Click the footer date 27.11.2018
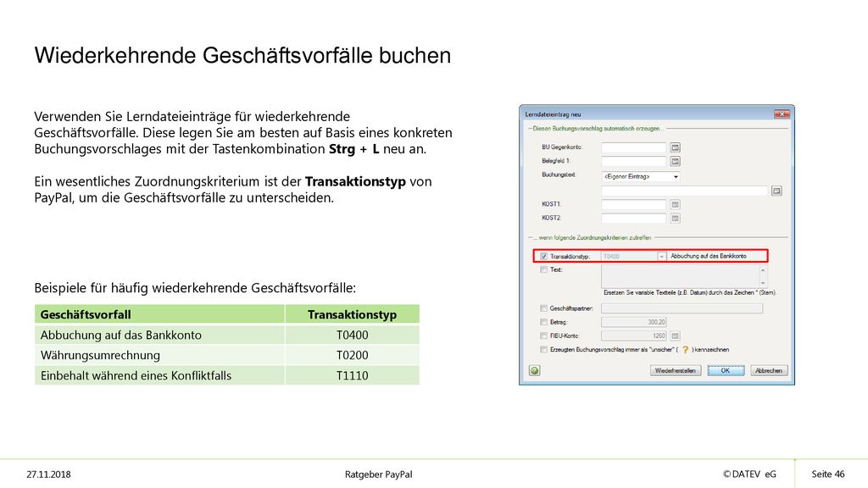This screenshot has width=868, height=488. [48, 474]
